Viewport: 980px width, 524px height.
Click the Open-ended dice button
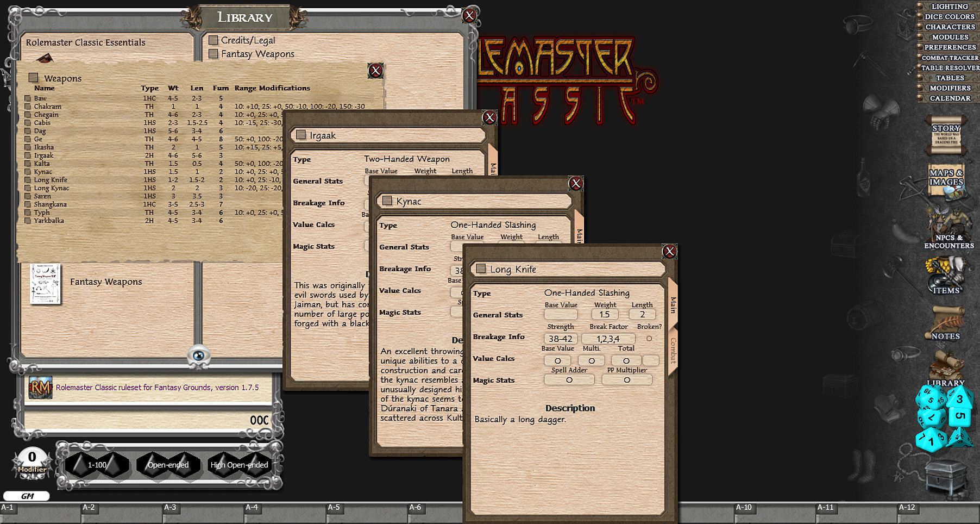click(x=168, y=465)
